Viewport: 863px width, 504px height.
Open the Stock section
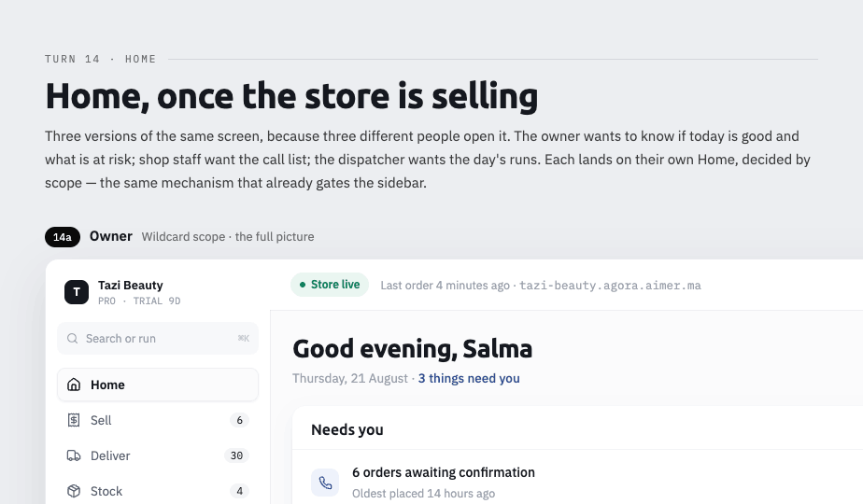click(158, 491)
